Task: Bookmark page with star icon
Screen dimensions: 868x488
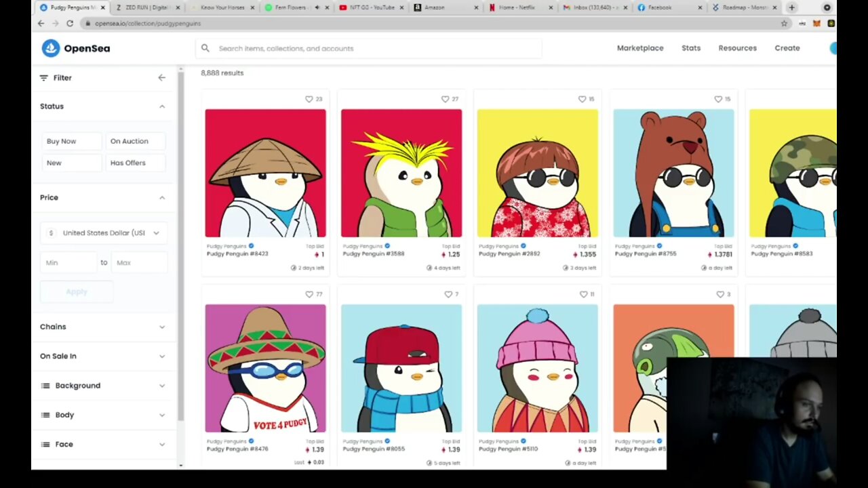Action: click(784, 23)
